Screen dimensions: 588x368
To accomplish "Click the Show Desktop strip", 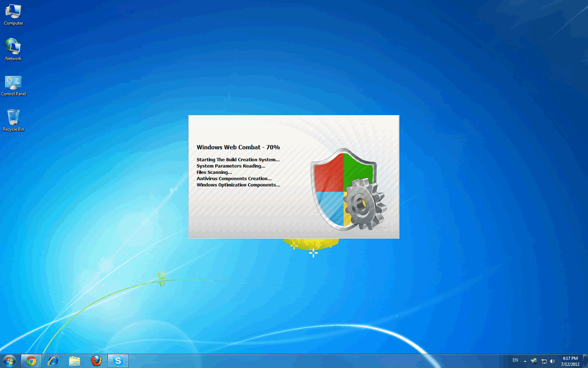I will (585, 361).
